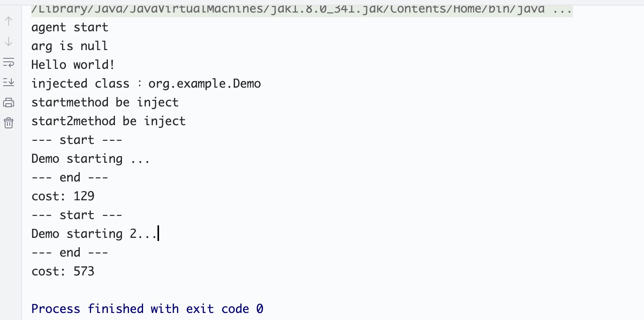Click the Down the Stack Trace arrow
Viewport: 644px width, 320px height.
9,41
